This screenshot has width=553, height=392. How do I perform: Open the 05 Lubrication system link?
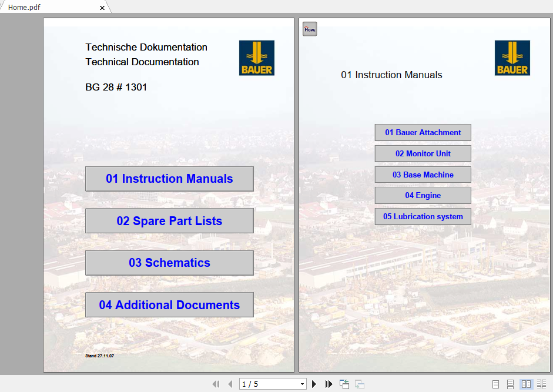(423, 217)
